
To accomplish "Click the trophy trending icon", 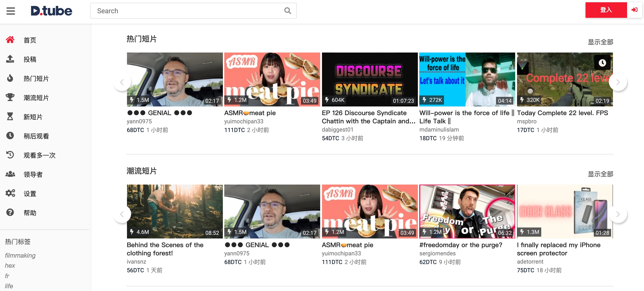I will 10,97.
